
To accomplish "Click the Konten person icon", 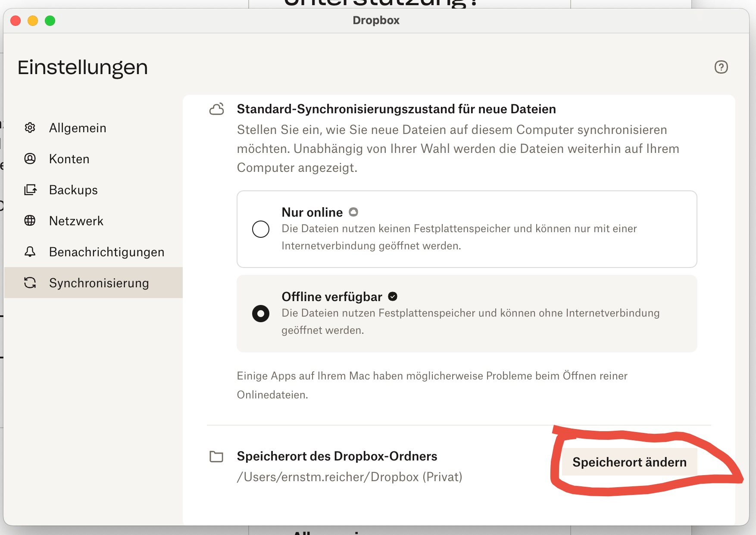I will coord(30,159).
